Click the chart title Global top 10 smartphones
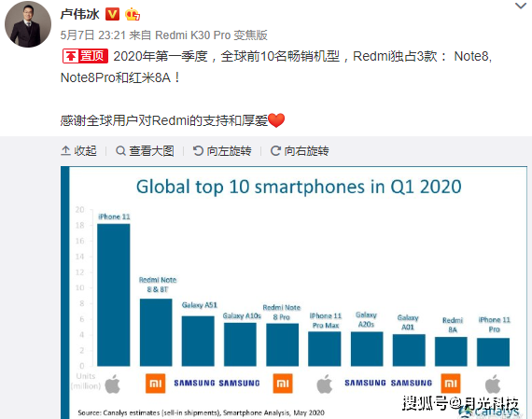This screenshot has width=532, height=419. coord(299,187)
